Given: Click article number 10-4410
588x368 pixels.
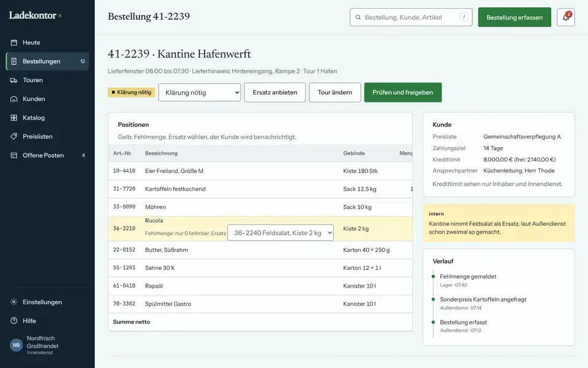Looking at the screenshot, I should [124, 171].
